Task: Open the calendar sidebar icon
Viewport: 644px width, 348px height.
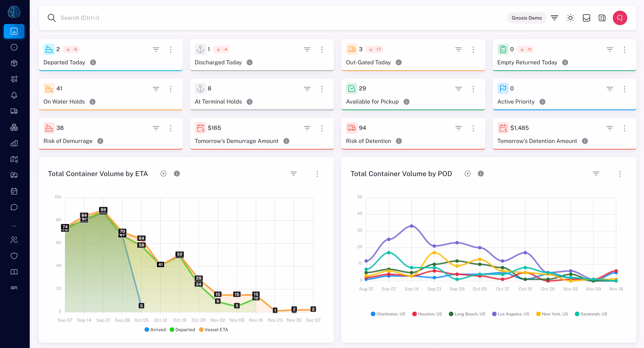Action: point(14,191)
